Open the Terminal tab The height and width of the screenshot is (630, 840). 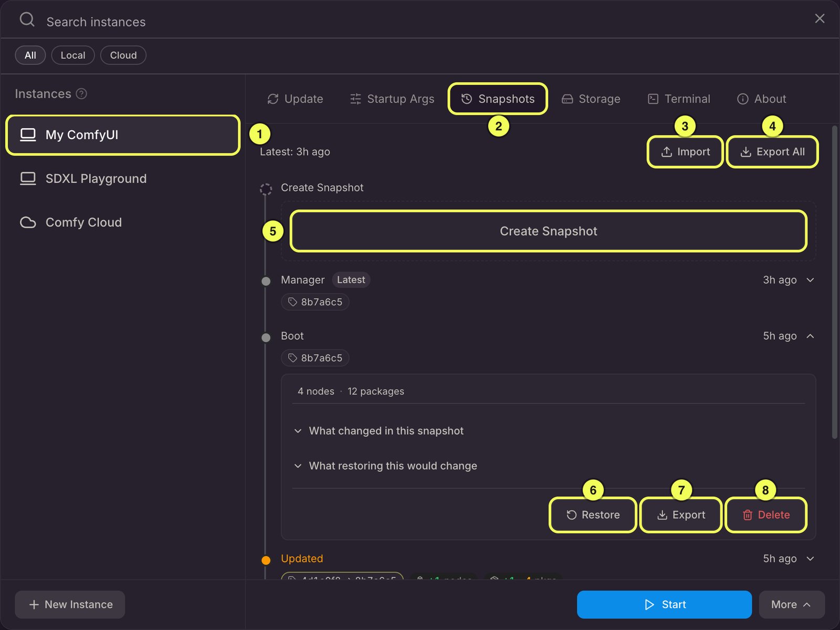tap(679, 99)
